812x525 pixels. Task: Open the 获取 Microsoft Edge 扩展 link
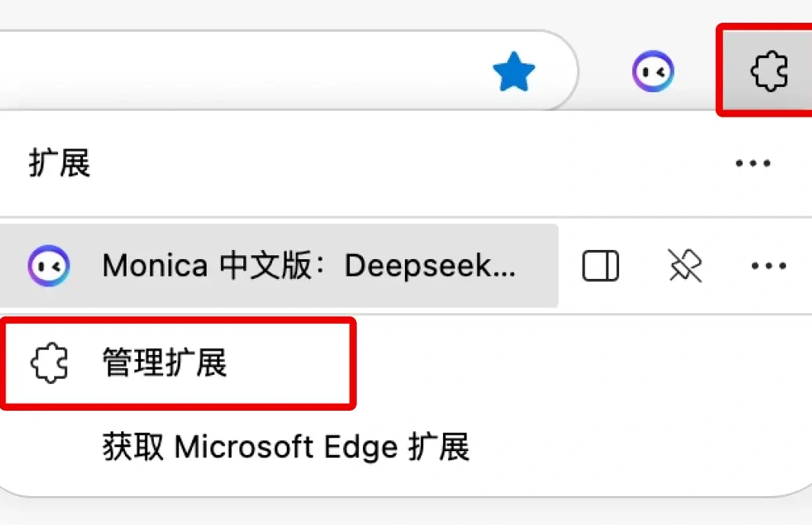tap(286, 447)
